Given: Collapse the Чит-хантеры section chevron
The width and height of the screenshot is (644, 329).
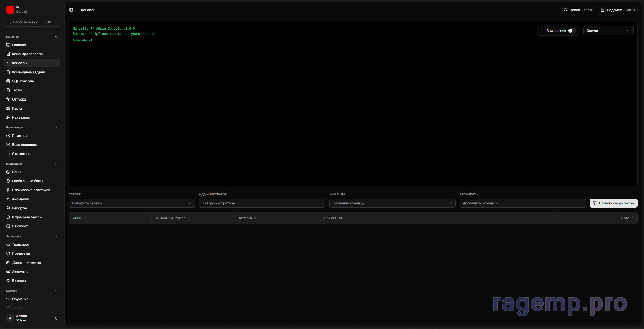Looking at the screenshot, I should point(56,127).
